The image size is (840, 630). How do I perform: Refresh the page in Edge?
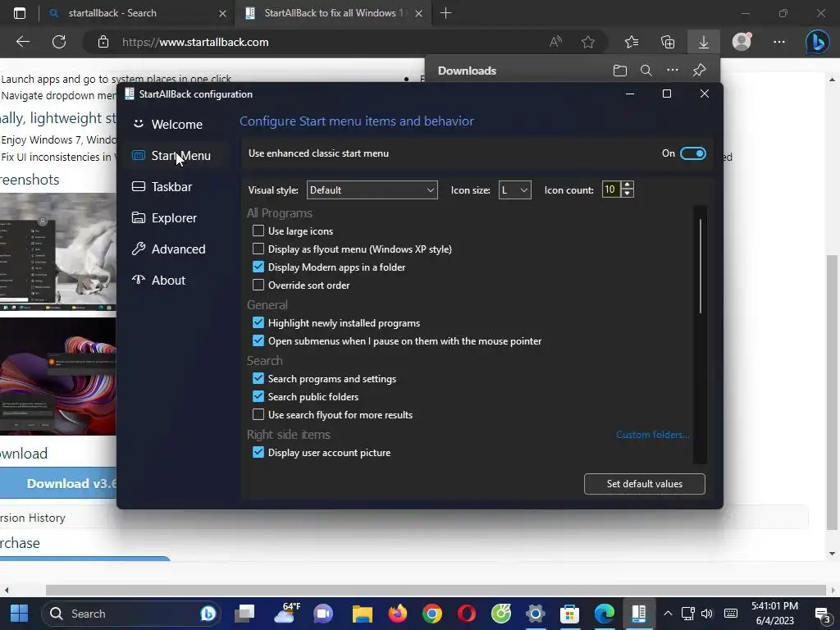pos(59,42)
